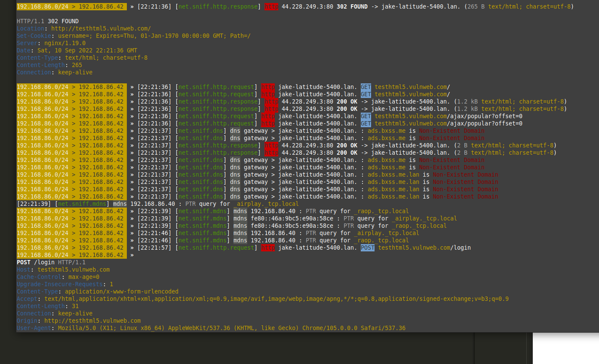Select the Cache-Control max-age=0 value
This screenshot has width=599, height=364.
[x=84, y=277]
